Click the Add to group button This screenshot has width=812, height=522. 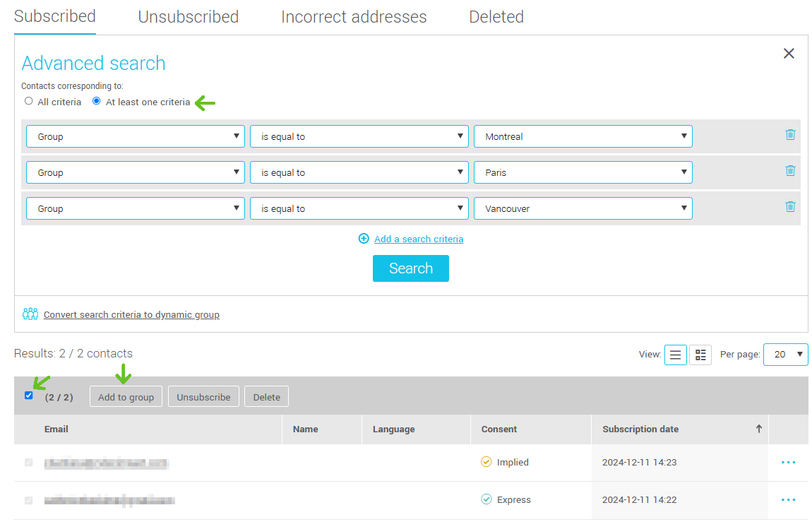click(x=126, y=396)
